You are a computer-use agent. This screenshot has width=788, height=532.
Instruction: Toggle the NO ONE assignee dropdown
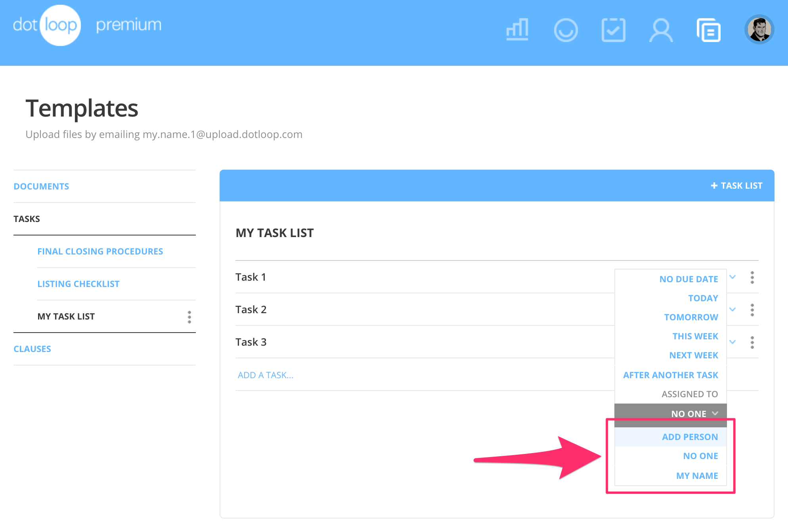tap(694, 413)
